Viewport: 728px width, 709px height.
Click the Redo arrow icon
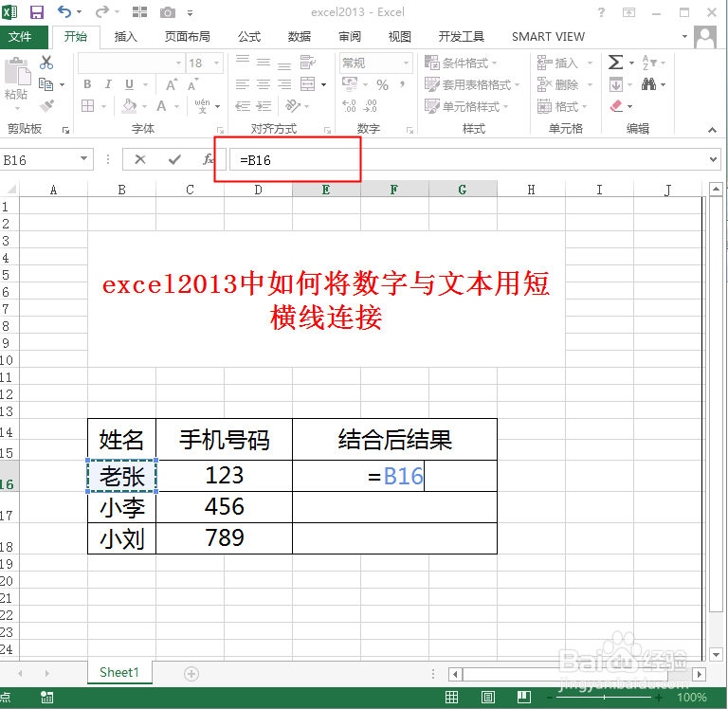tap(102, 11)
